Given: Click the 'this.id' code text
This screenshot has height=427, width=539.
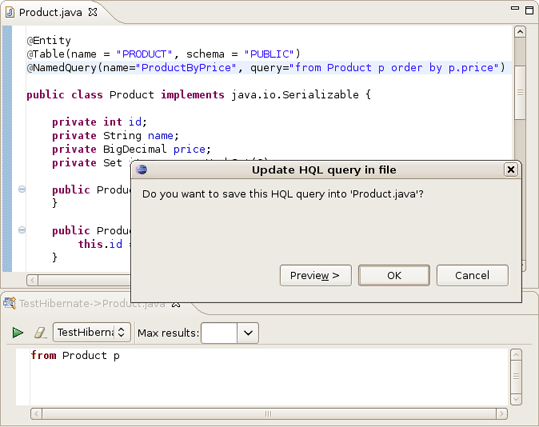Looking at the screenshot, I should tap(100, 244).
